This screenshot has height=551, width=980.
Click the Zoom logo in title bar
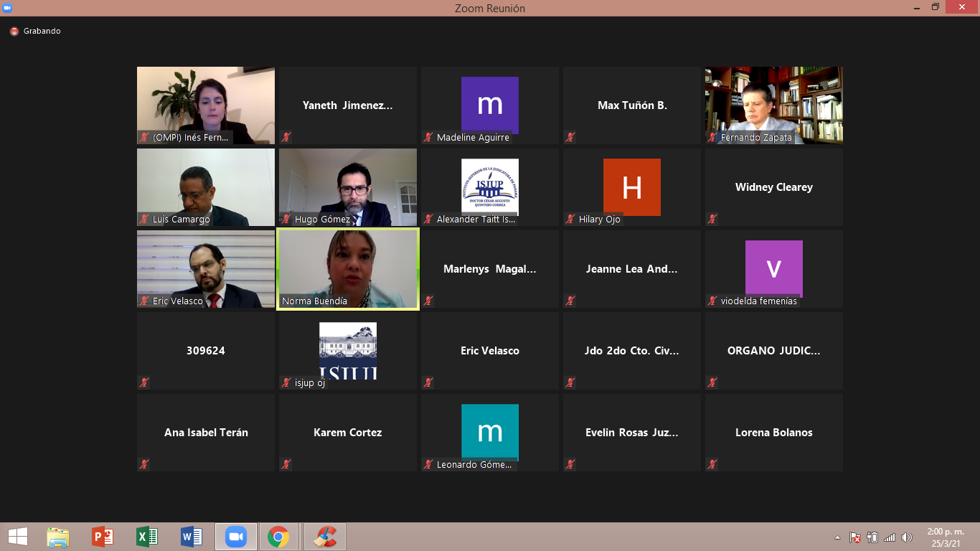tap(6, 7)
